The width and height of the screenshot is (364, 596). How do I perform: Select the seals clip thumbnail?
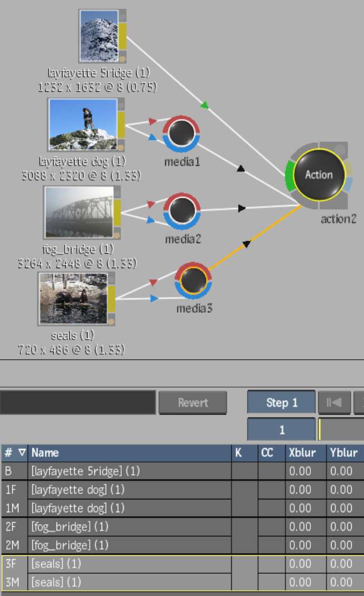coord(73,298)
